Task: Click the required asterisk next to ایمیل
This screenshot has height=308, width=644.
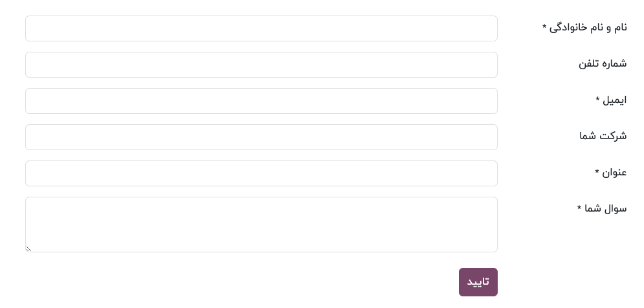Action: pos(597,100)
